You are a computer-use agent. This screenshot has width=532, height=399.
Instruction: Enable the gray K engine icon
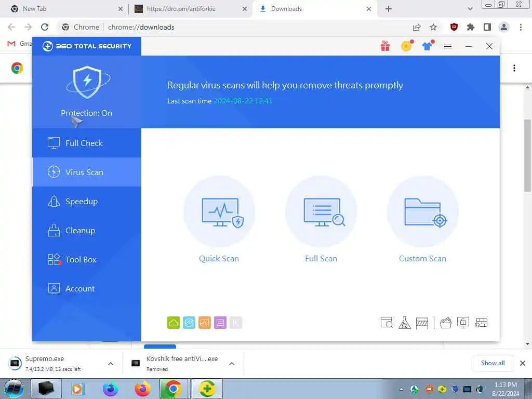point(236,323)
